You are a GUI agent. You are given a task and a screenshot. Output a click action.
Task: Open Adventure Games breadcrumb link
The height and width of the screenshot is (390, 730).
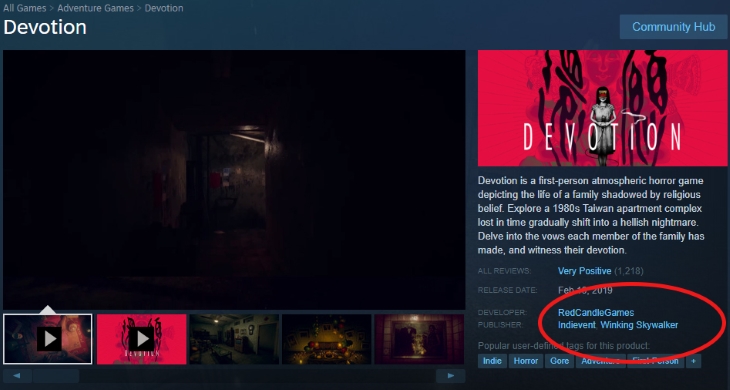(x=95, y=8)
